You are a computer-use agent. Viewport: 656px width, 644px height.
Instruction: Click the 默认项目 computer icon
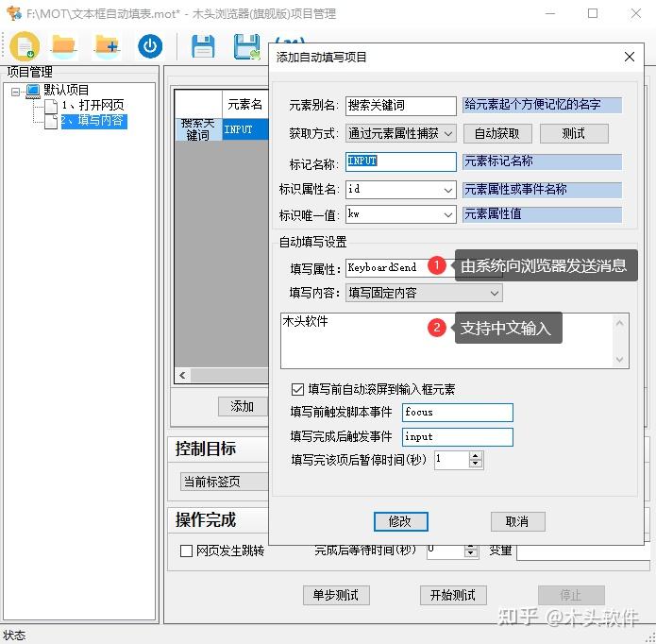[x=33, y=91]
